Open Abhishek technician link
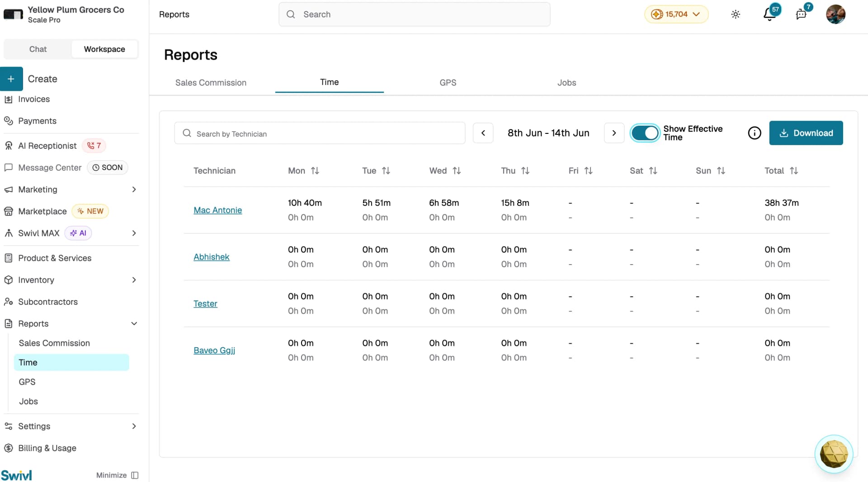The image size is (868, 482). tap(211, 257)
